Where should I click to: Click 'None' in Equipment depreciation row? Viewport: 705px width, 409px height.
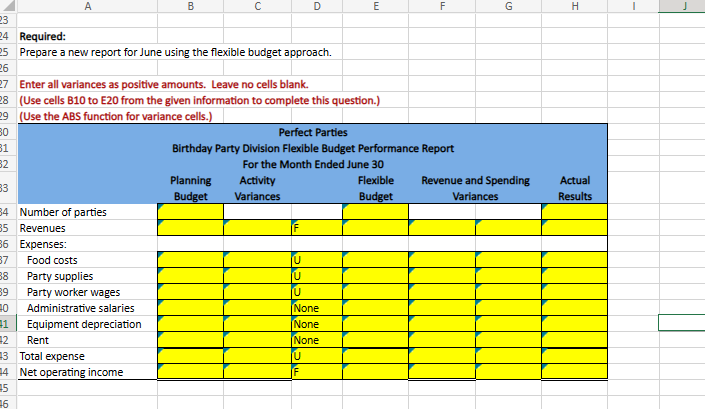point(306,324)
